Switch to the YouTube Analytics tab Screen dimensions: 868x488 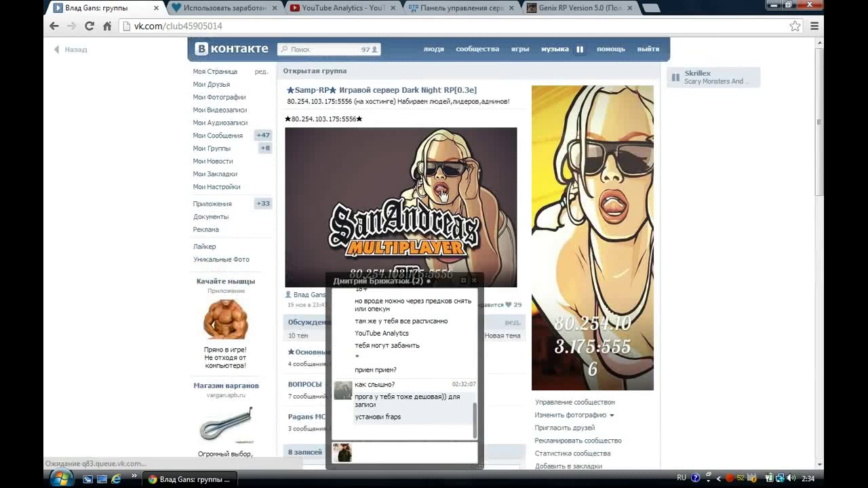pos(342,8)
